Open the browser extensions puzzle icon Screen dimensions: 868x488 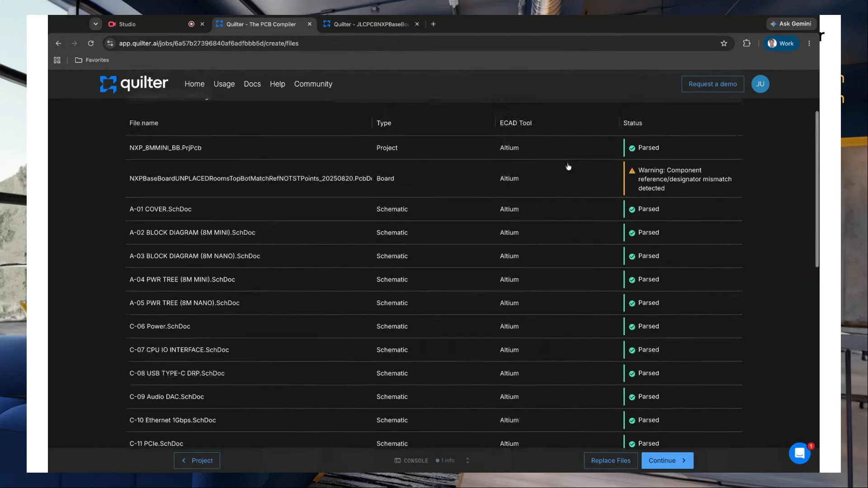pos(746,43)
